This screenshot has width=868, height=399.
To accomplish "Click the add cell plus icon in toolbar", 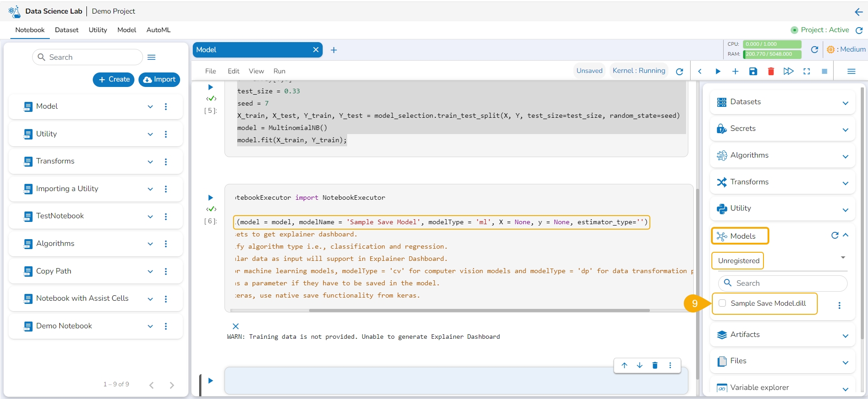I will pyautogui.click(x=735, y=72).
